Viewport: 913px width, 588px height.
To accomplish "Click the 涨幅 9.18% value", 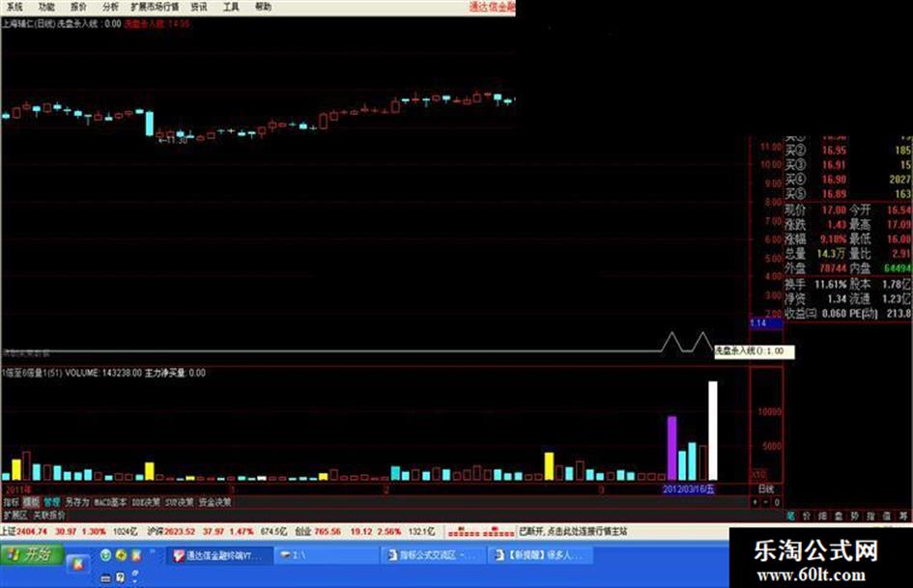I will [x=833, y=238].
